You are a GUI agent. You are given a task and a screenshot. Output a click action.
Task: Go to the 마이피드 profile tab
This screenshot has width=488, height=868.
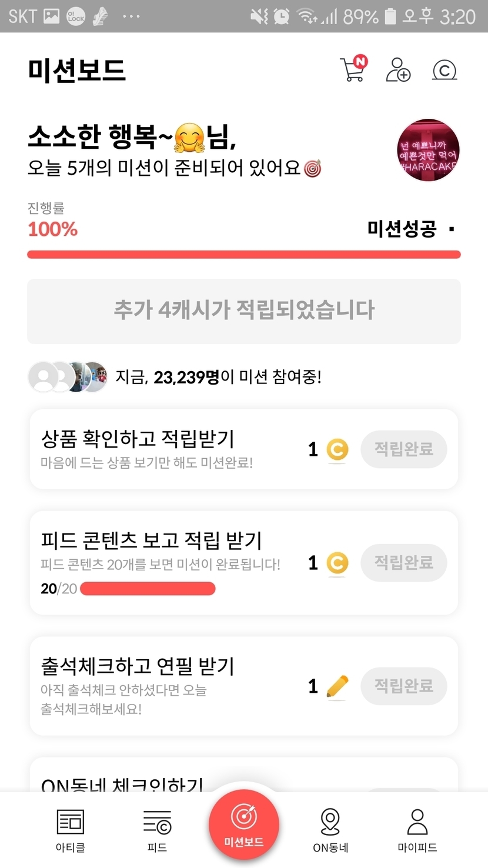(417, 830)
